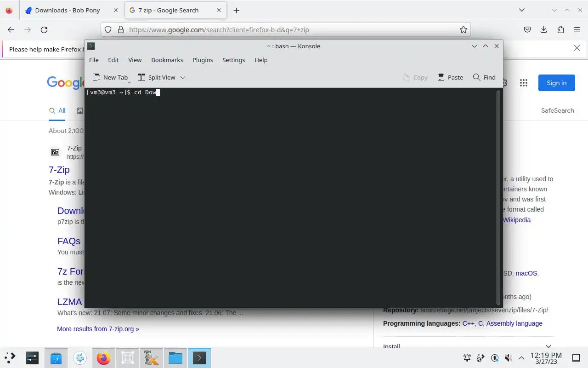Open the Konsole View menu

pyautogui.click(x=135, y=60)
